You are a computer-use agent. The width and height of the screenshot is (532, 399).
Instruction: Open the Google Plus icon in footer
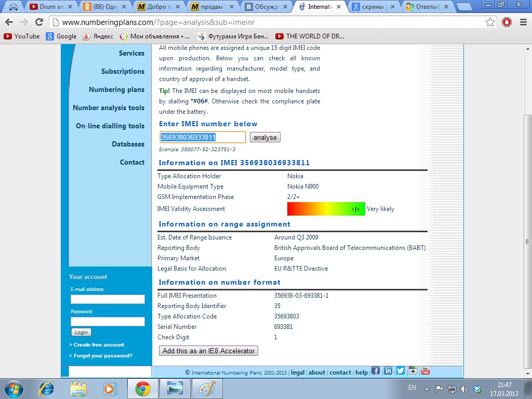(413, 371)
